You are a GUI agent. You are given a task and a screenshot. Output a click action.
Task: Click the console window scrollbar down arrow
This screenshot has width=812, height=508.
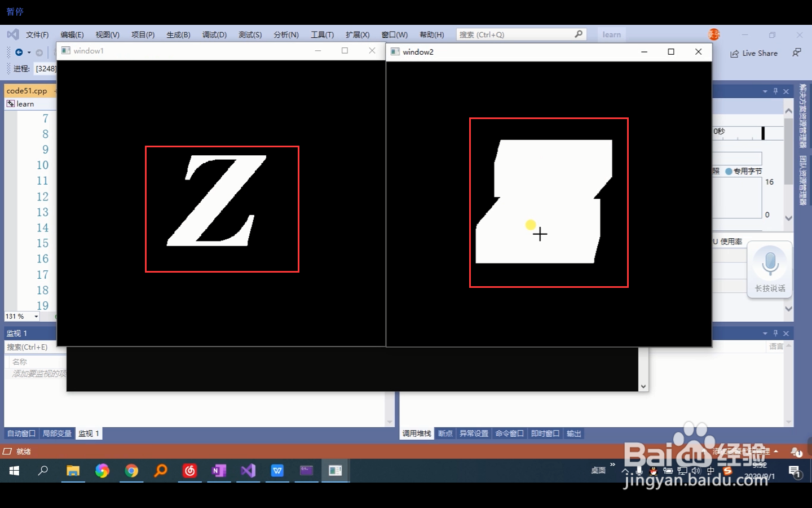click(x=643, y=387)
